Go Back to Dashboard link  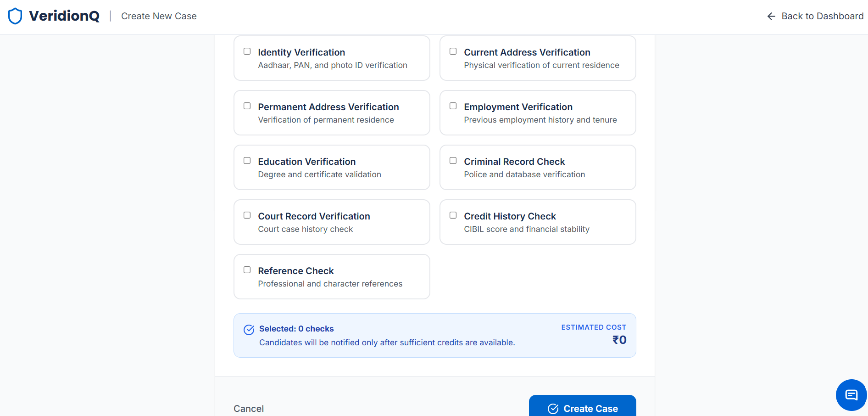815,17
